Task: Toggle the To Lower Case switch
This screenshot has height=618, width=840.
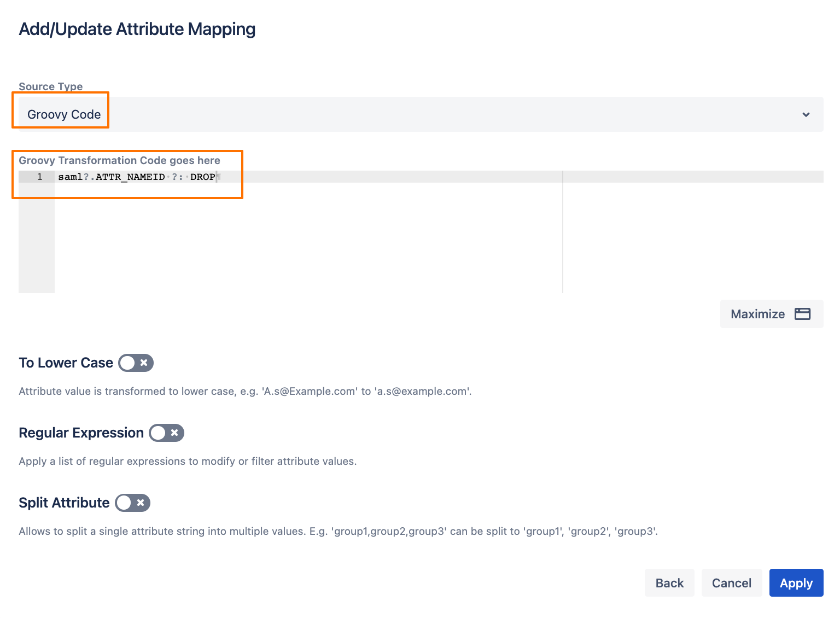Action: pos(136,363)
